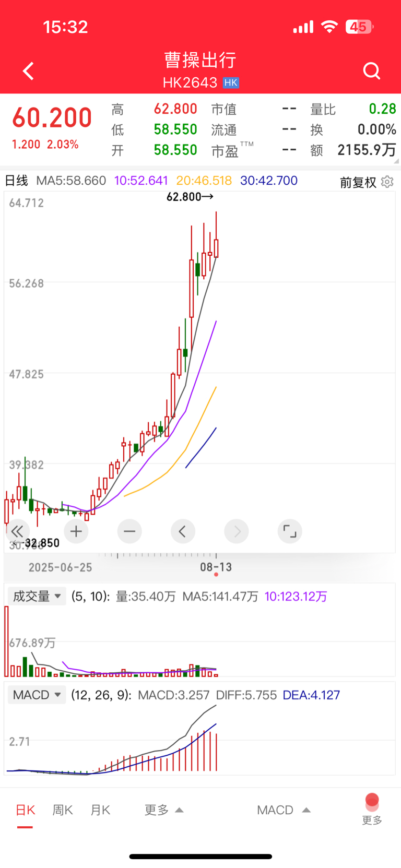Viewport: 401px width, 868px height.
Task: Open chart settings gear icon
Action: coord(387,182)
